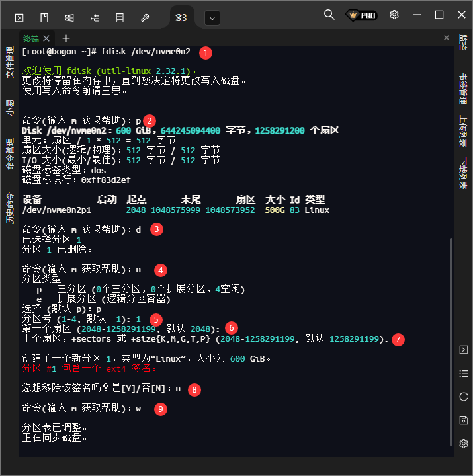This screenshot has width=473, height=476.
Task: Minimize the window
Action: pyautogui.click(x=417, y=15)
